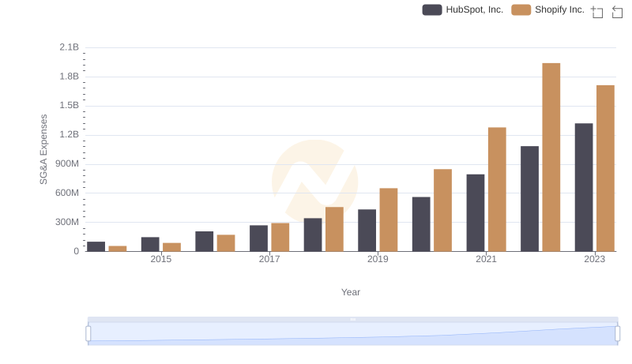Click the 1.2B y-axis label
This screenshot has width=632, height=364.
coord(69,134)
